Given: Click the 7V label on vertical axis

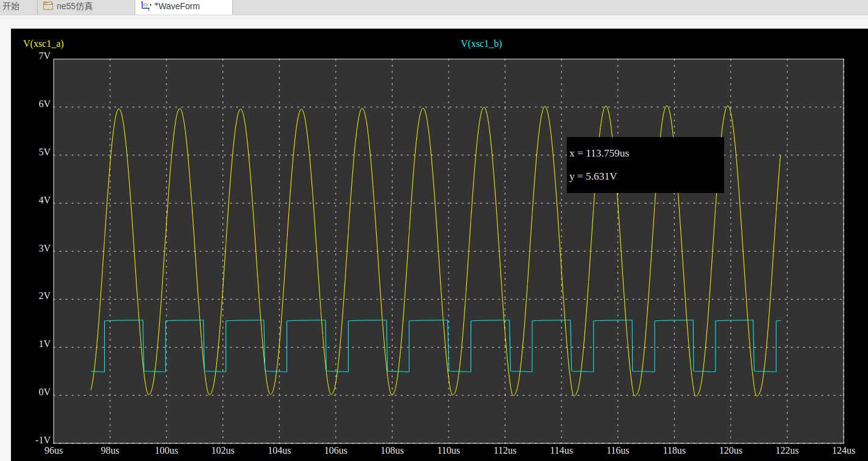Looking at the screenshot, I should (x=44, y=56).
